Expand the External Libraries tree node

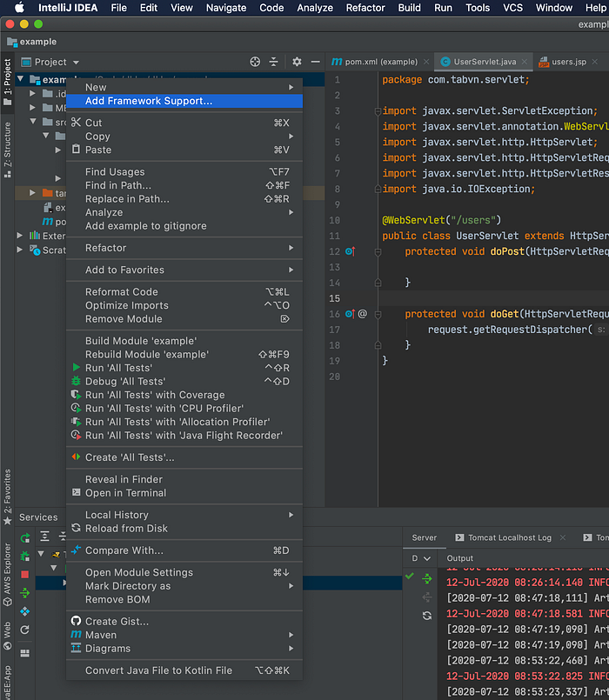pyautogui.click(x=20, y=236)
